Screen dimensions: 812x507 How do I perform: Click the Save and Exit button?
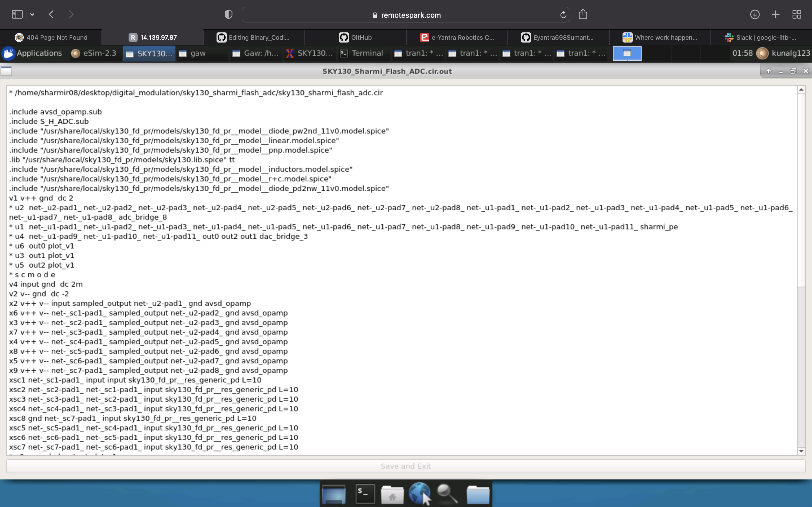coord(405,466)
